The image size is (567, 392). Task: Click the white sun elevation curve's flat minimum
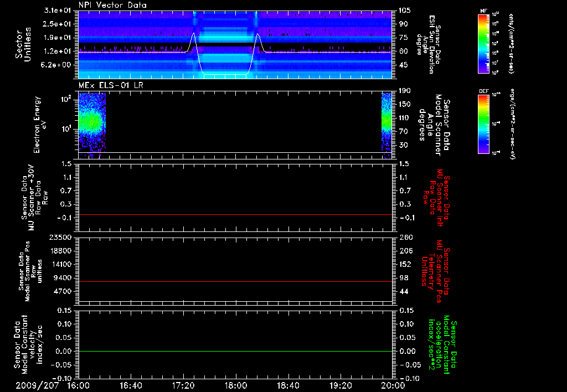[226, 75]
